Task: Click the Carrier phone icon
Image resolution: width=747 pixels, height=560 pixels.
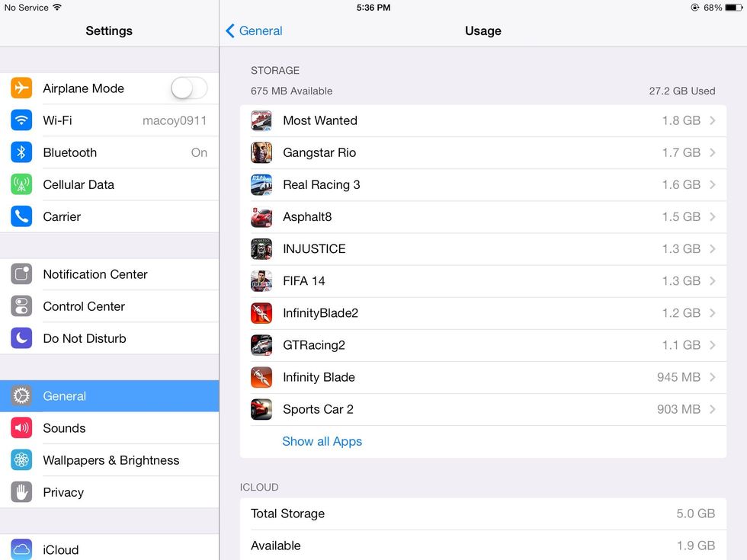Action: [x=21, y=216]
